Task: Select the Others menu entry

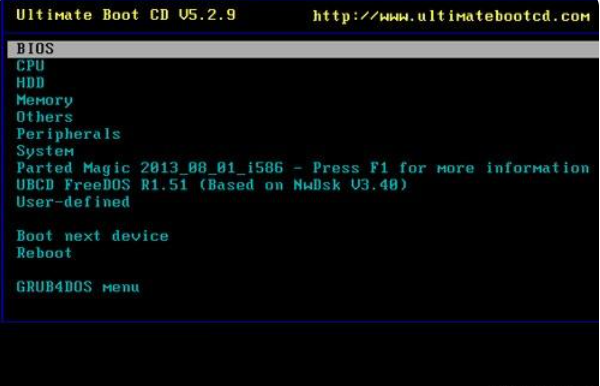Action: (303, 117)
